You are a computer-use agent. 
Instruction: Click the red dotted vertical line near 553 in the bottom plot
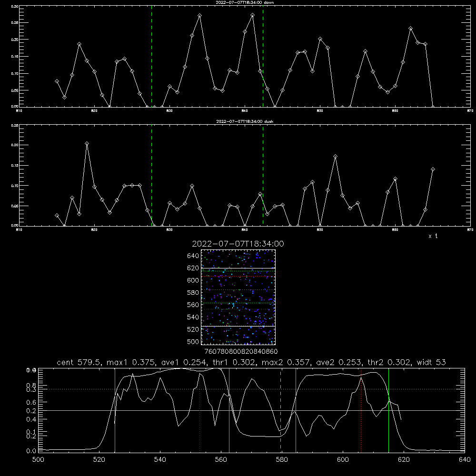200,410
